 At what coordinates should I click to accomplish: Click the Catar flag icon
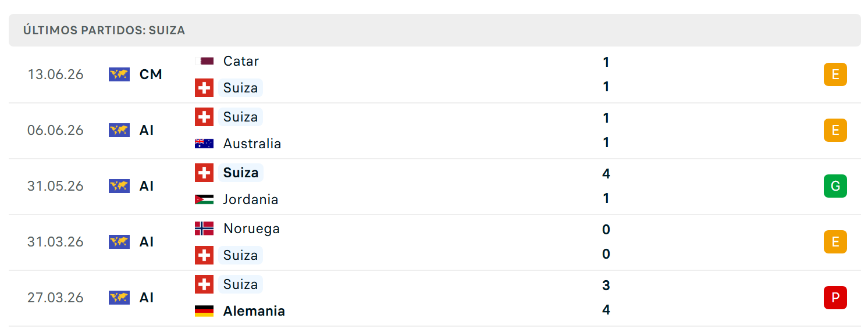pos(204,61)
